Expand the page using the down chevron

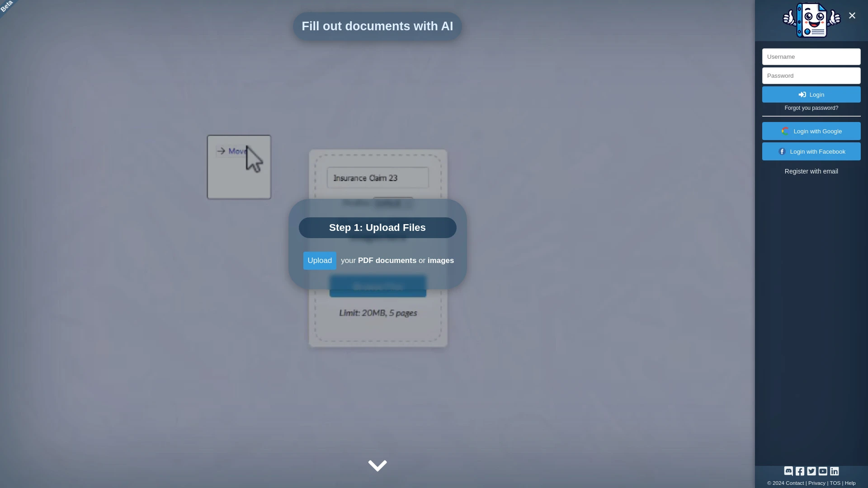pyautogui.click(x=377, y=465)
